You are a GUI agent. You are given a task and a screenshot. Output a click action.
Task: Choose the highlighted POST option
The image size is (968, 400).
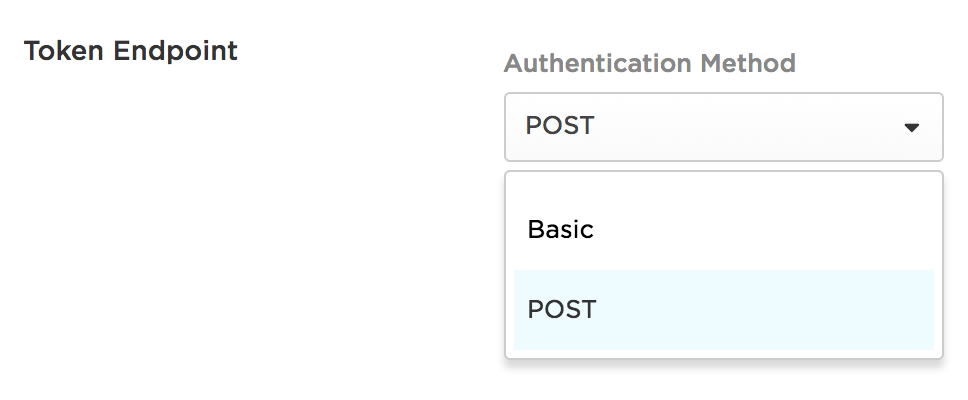724,310
